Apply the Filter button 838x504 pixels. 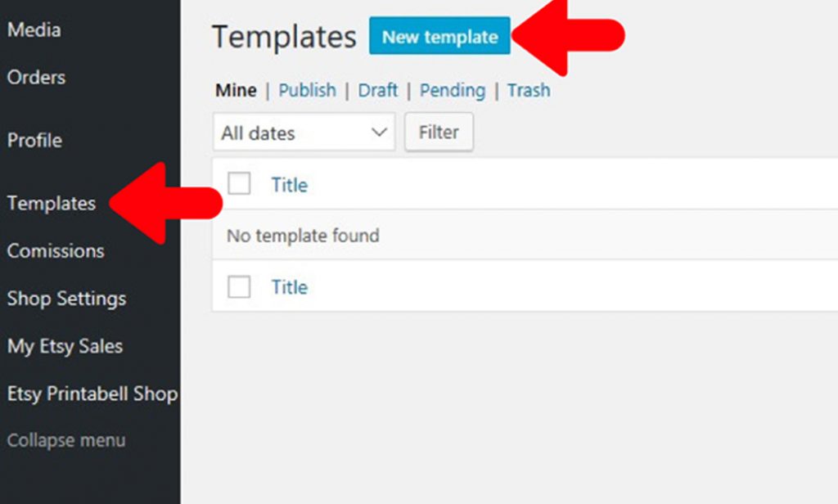[x=439, y=132]
